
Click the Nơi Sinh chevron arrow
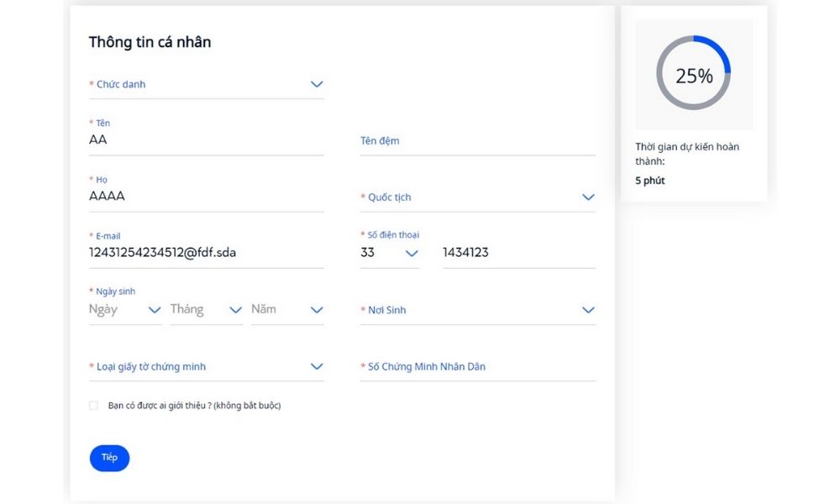coord(588,310)
